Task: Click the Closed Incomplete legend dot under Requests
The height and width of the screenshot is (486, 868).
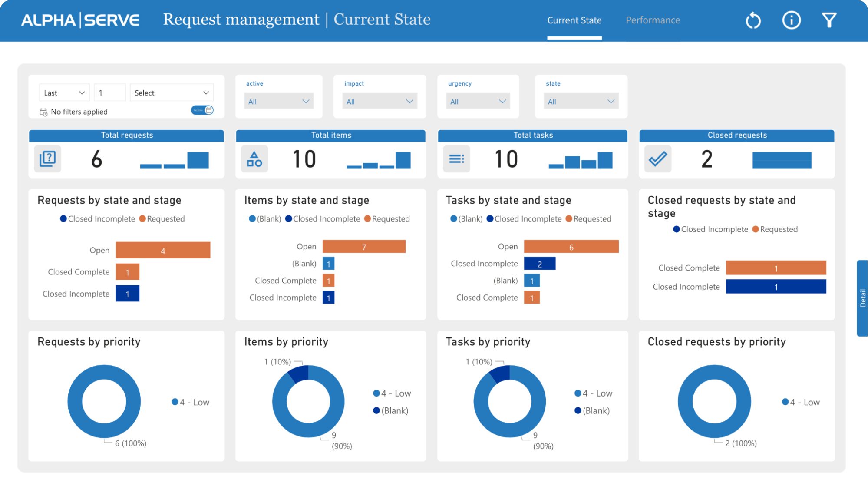Action: [x=63, y=218]
